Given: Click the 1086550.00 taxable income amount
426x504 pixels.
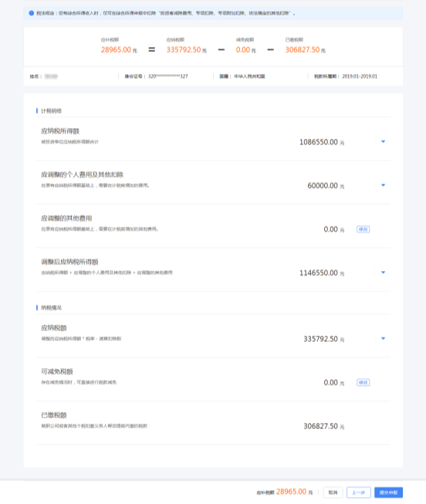Looking at the screenshot, I should 319,142.
